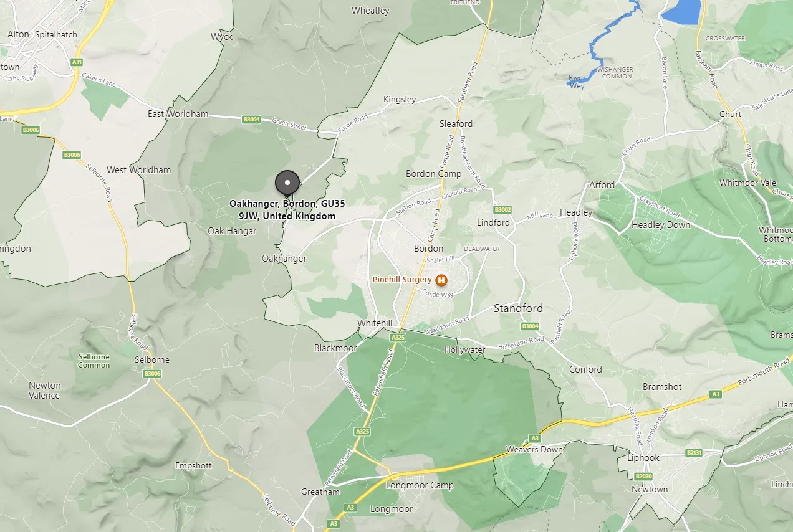Click the Oakhanger GU35 9JW address label
This screenshot has height=532, width=793.
[x=287, y=210]
